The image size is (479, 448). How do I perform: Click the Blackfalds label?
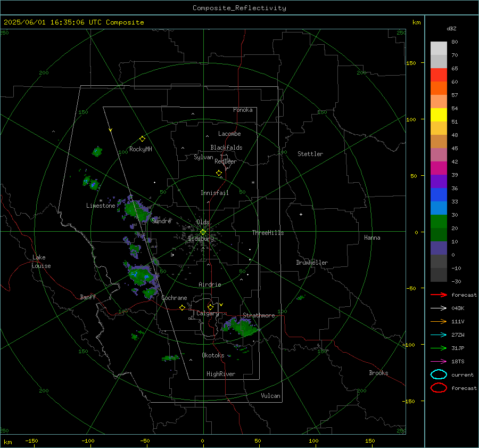click(x=226, y=148)
